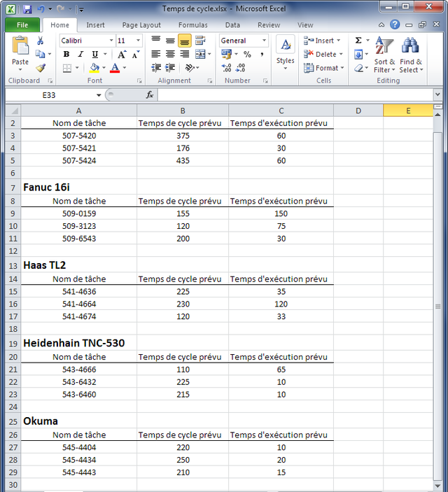
Task: Click the AutoSum sigma icon
Action: click(358, 40)
